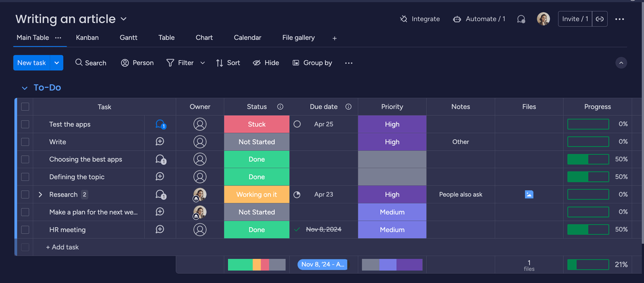The width and height of the screenshot is (644, 283).
Task: Tick the checkbox for Test the apps
Action: 25,124
